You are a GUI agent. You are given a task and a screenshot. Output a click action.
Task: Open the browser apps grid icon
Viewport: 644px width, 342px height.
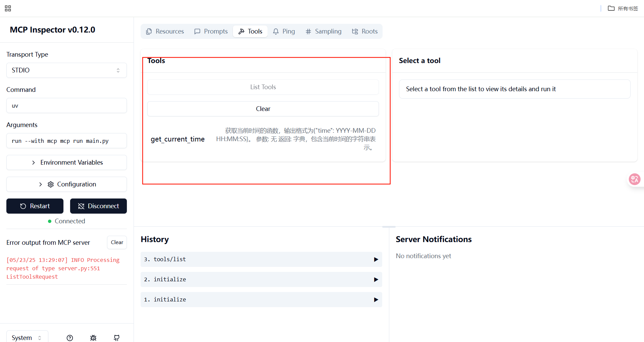point(8,8)
